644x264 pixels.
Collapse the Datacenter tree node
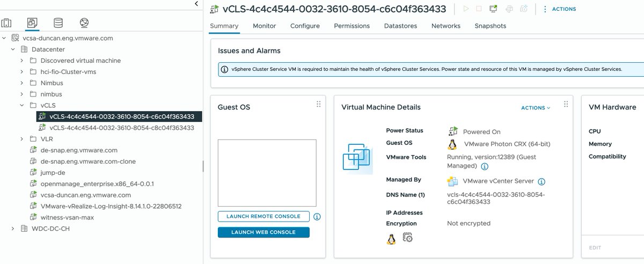click(x=13, y=49)
